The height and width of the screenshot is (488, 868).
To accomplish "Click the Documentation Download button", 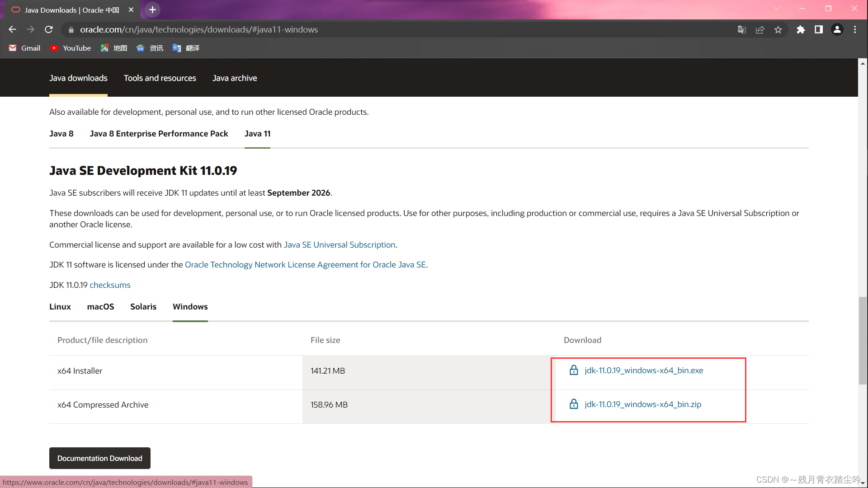I will (99, 458).
